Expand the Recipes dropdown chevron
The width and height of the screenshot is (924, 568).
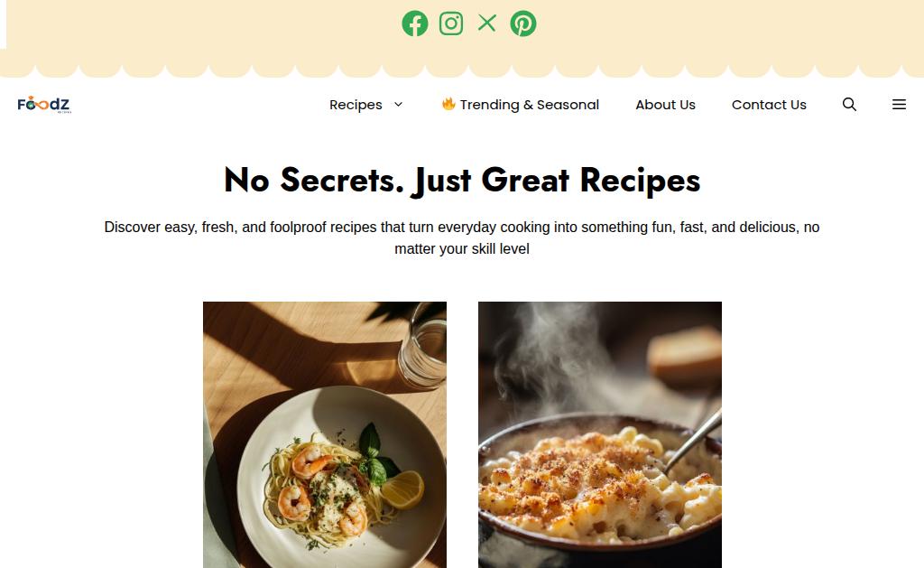pyautogui.click(x=398, y=105)
